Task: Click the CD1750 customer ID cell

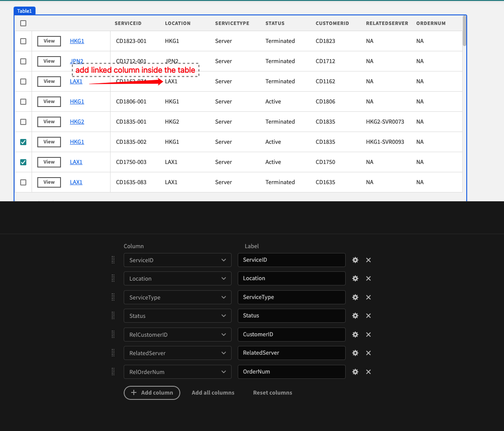Action: coord(325,162)
